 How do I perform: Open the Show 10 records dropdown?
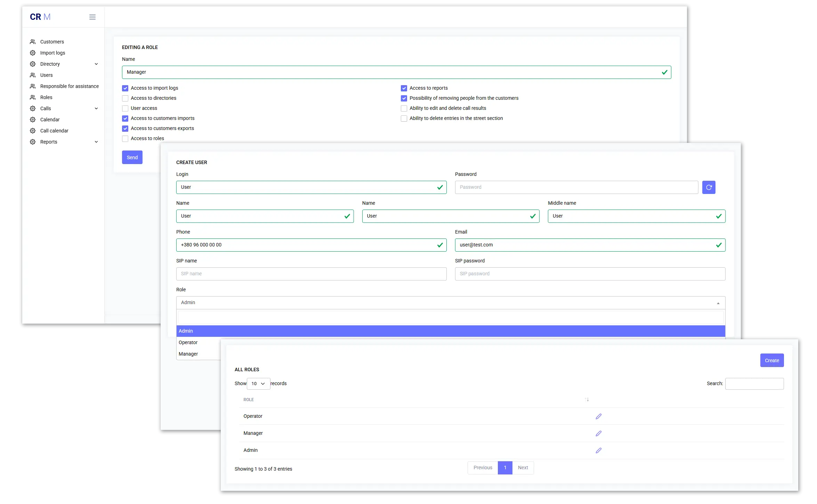258,384
